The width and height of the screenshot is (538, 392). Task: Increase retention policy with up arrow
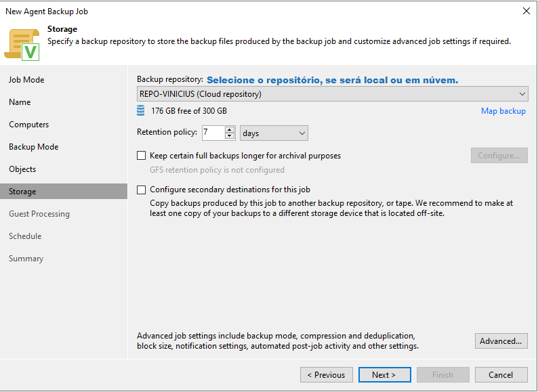(230, 129)
